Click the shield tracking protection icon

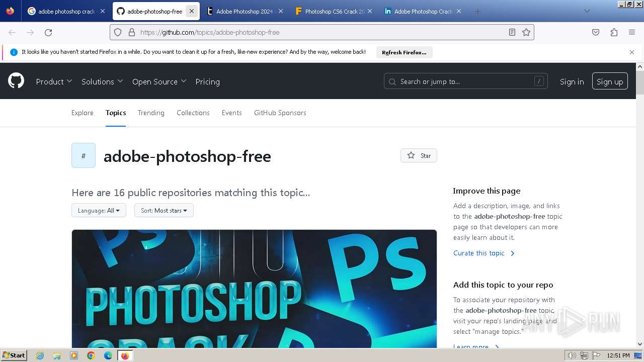tap(118, 32)
